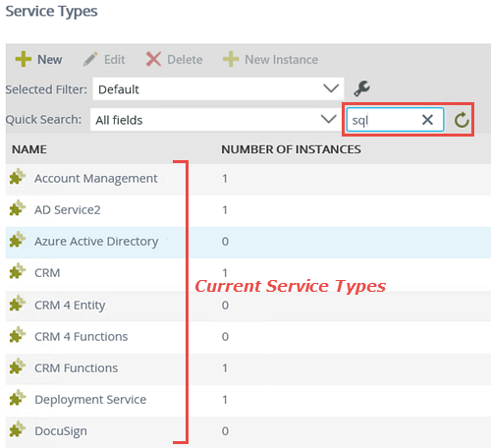Open filter settings with wrench icon
491x448 pixels.
pos(361,88)
